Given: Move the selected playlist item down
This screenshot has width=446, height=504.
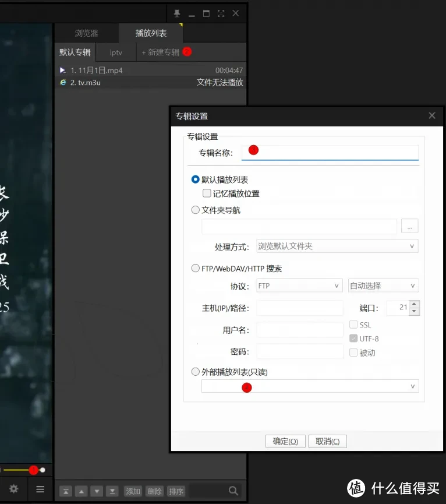Looking at the screenshot, I should click(x=97, y=491).
